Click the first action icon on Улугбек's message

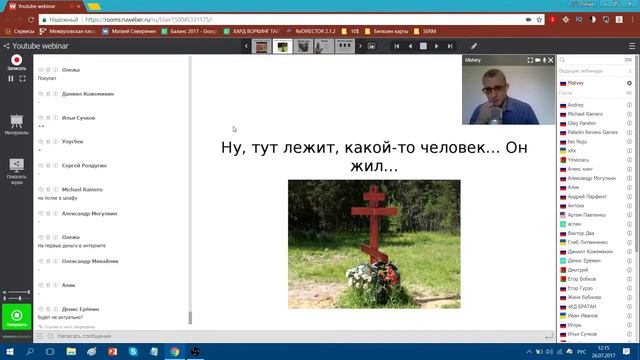(x=40, y=142)
